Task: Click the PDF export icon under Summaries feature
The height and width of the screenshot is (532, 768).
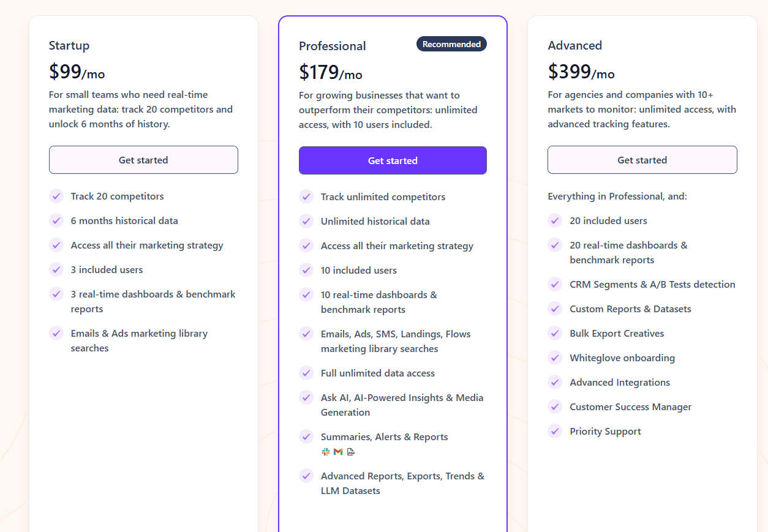Action: coord(350,451)
